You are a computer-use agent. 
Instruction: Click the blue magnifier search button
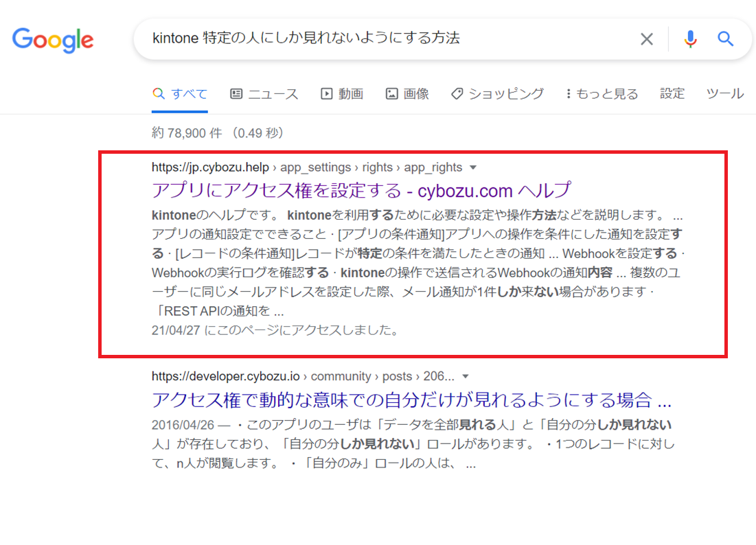(726, 39)
